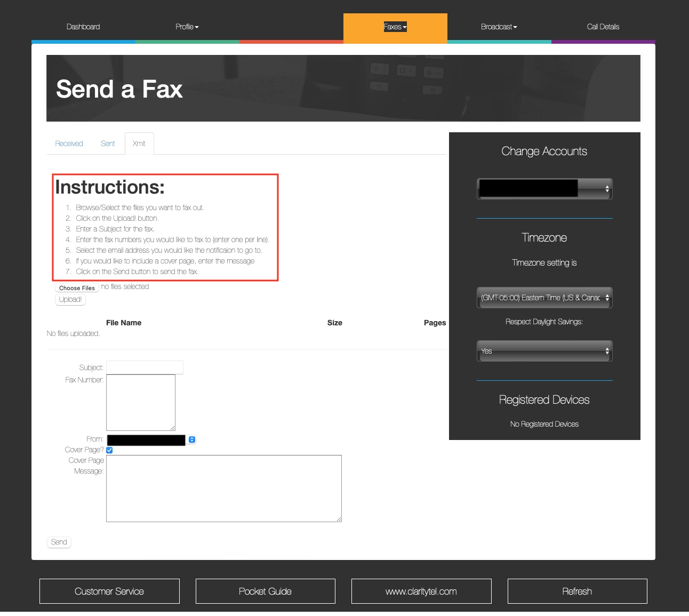Viewport: 689px width, 616px height.
Task: Open the Change Accounts dropdown
Action: (x=544, y=189)
